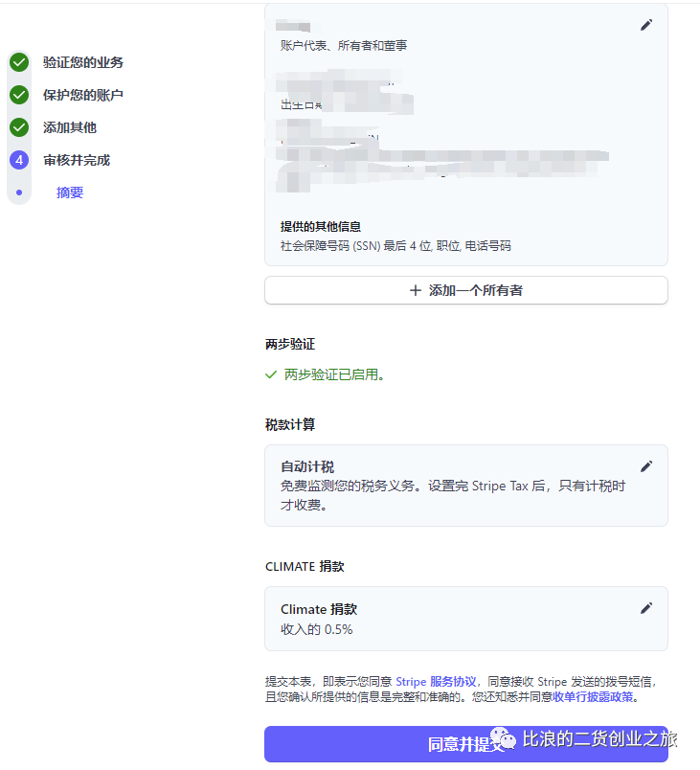Click the green check icon beside 保护您的账户
The image size is (700, 770).
point(19,95)
